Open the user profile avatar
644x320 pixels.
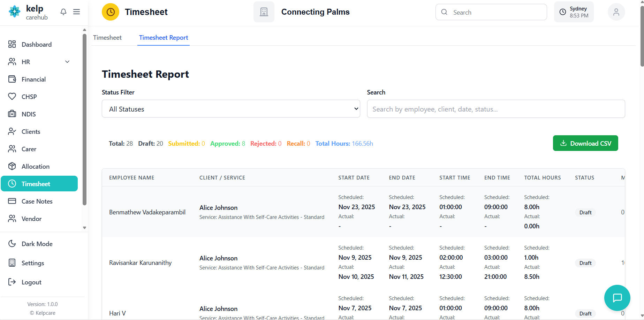616,12
